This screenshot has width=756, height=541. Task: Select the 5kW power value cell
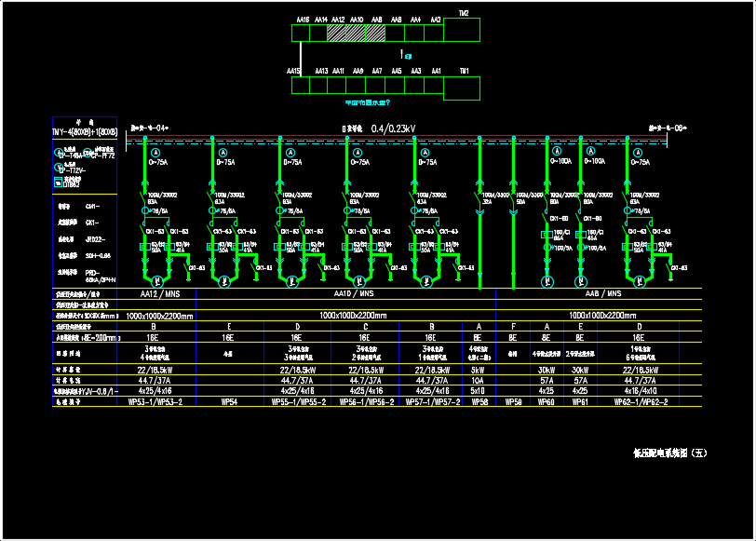point(479,370)
